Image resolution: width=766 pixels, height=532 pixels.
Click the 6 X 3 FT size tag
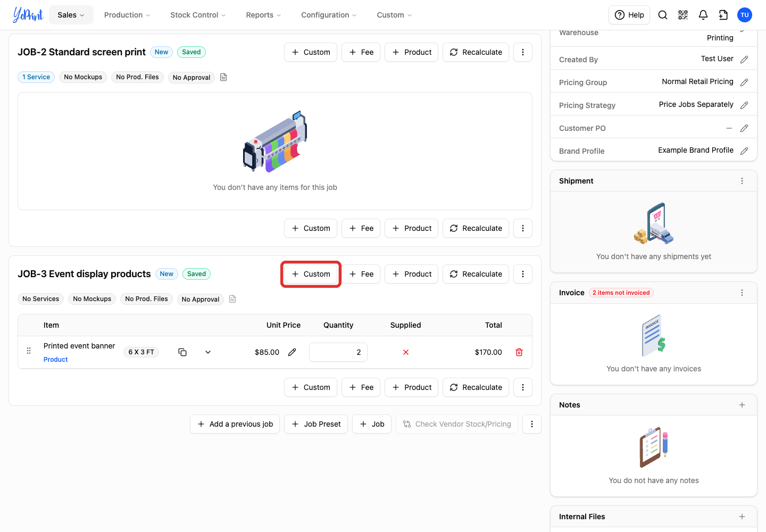point(141,352)
